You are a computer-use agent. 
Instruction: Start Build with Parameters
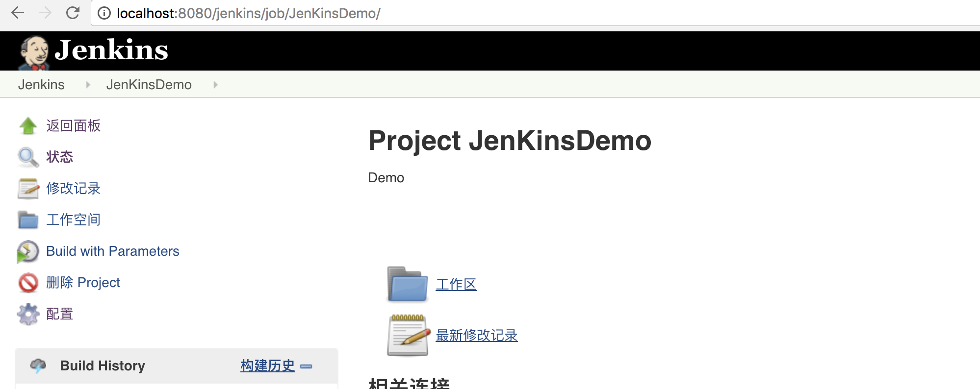113,251
